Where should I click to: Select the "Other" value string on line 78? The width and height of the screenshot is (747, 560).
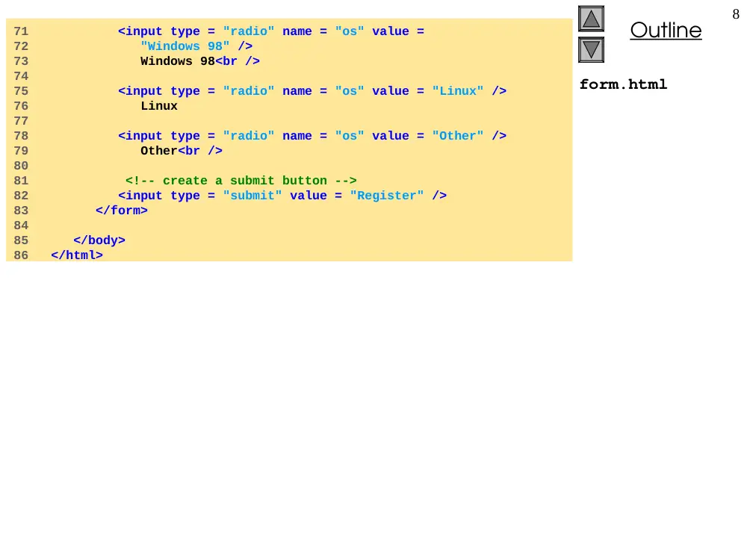(x=458, y=136)
